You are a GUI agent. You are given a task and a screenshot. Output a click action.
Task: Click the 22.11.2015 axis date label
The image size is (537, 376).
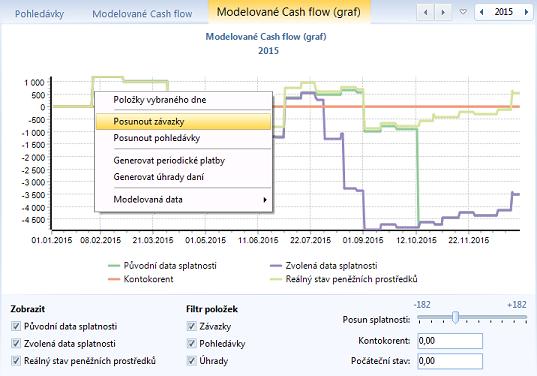(x=469, y=240)
